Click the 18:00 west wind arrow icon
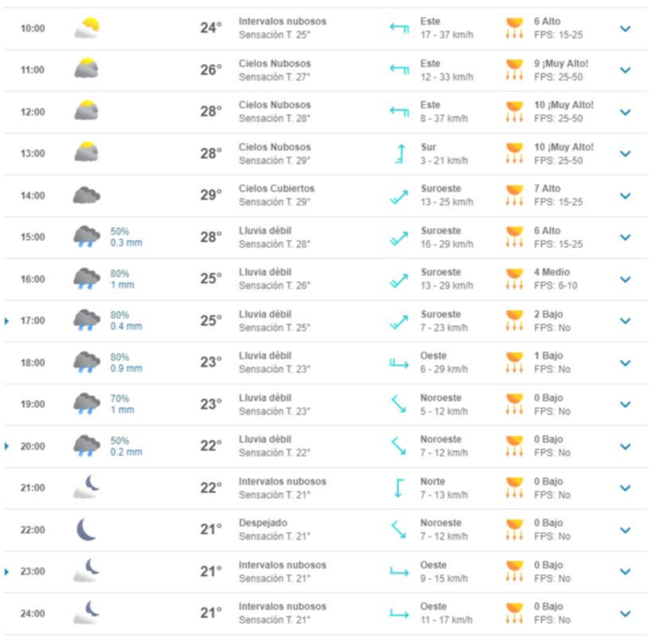 coord(399,363)
